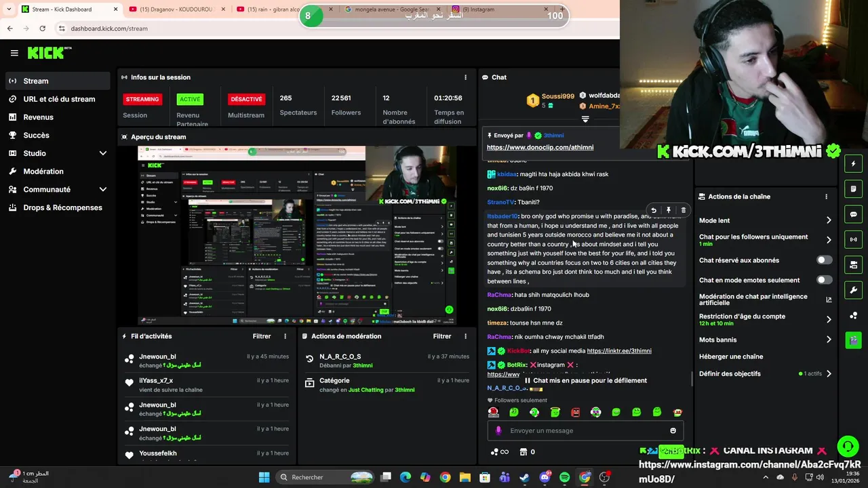The width and height of the screenshot is (868, 488).
Task: Click 3thimni link under Débanni entry
Action: pyautogui.click(x=363, y=365)
